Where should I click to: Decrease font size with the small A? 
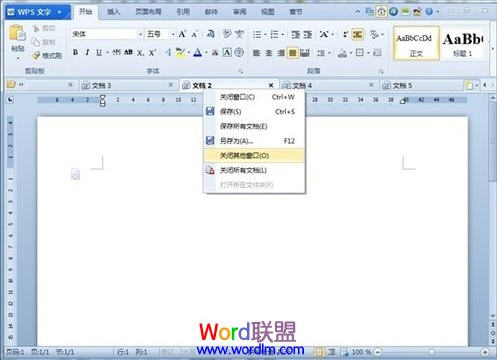pyautogui.click(x=195, y=34)
